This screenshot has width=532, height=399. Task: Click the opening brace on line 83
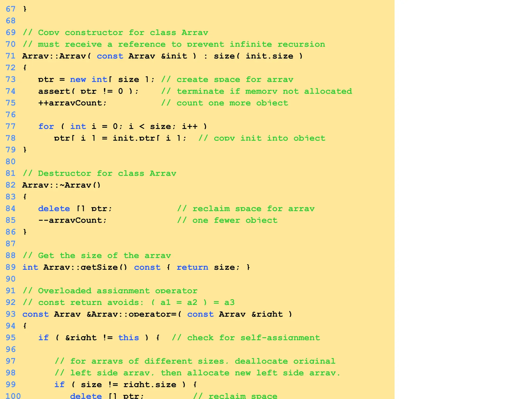(25, 197)
